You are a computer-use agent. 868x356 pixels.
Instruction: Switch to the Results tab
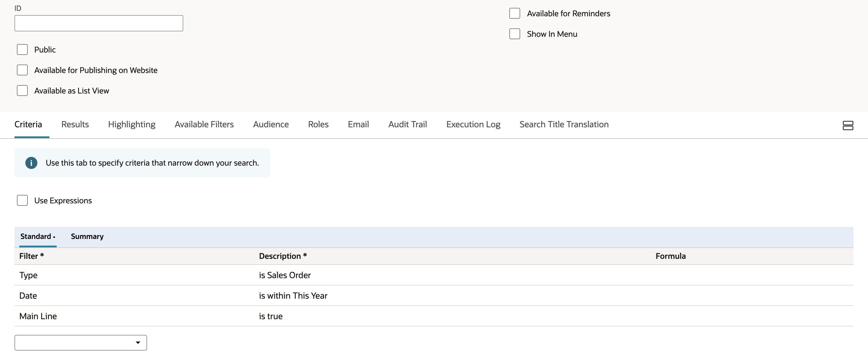click(75, 125)
